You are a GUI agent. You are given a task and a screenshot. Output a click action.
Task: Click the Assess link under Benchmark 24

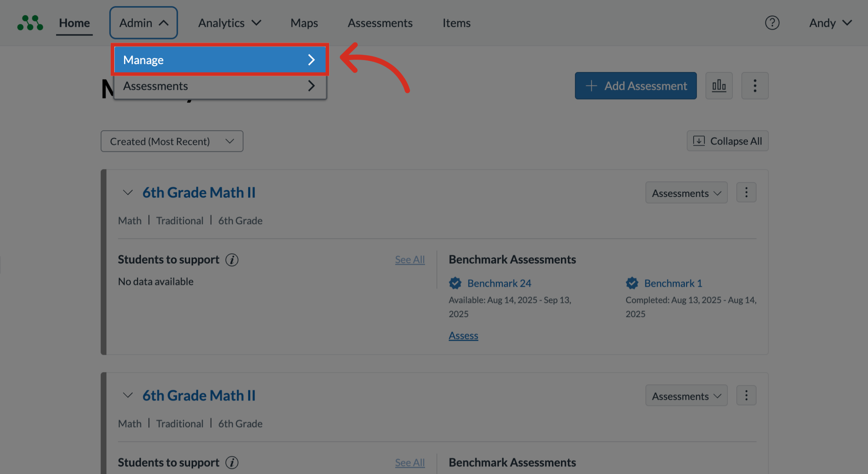coord(463,336)
